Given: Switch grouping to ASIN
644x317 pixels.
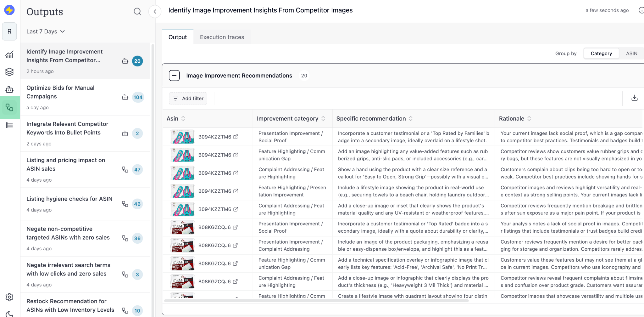Looking at the screenshot, I should pyautogui.click(x=632, y=53).
